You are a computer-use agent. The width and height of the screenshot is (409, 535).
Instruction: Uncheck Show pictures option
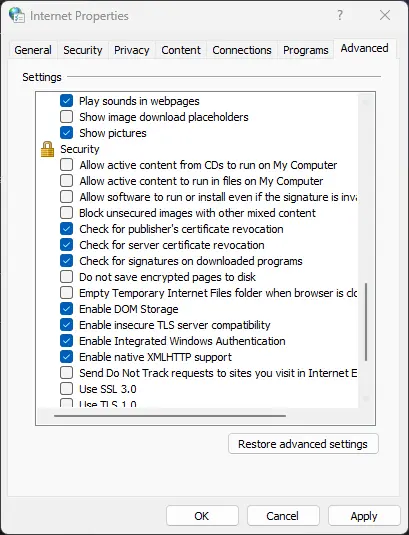(x=67, y=133)
